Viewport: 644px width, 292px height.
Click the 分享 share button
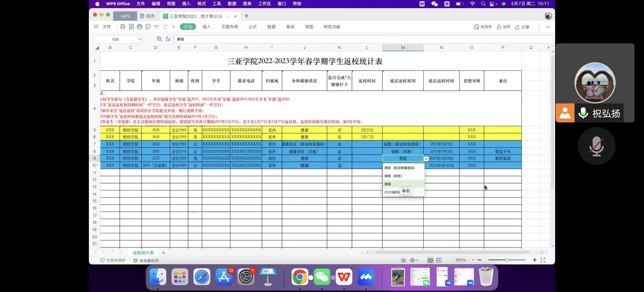522,27
